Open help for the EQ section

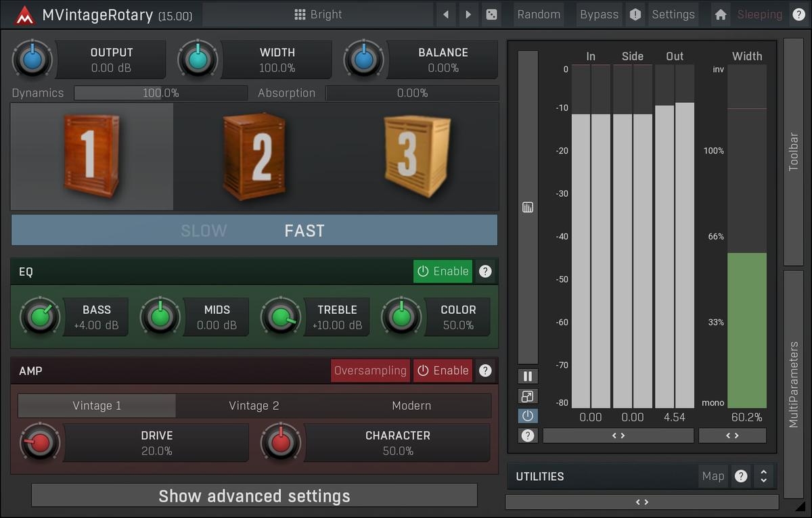click(x=485, y=272)
